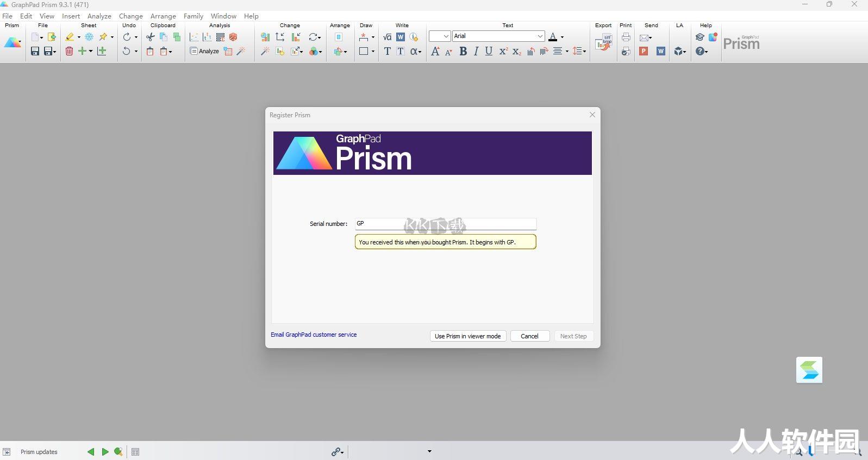Image resolution: width=868 pixels, height=460 pixels.
Task: Click the Copy icon in Clipboard group
Action: click(x=164, y=37)
